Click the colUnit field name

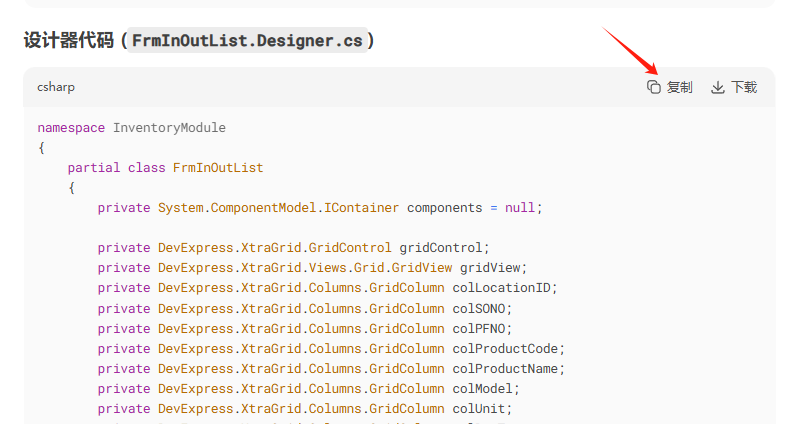point(481,408)
